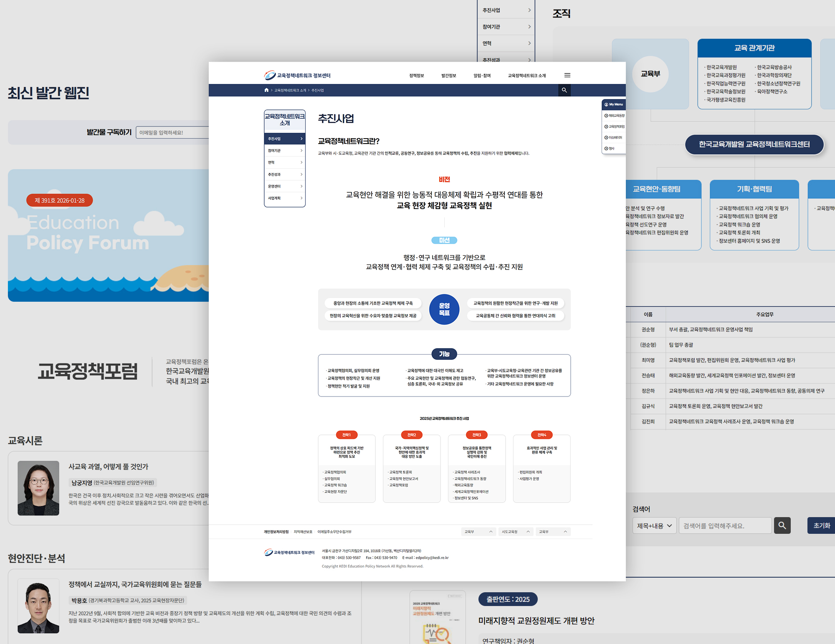Expand 추진성과 chevron in front sidebar
This screenshot has width=835, height=644.
(x=301, y=174)
